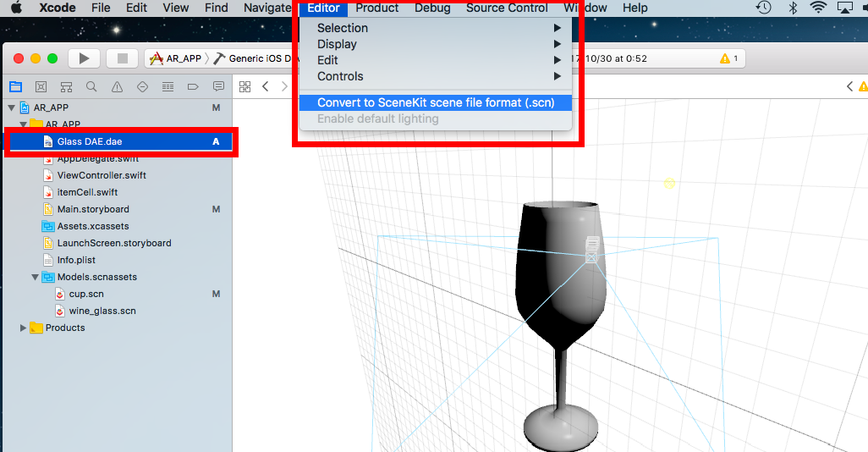Expand the Selection submenu
Viewport: 868px width, 452px height.
(436, 28)
